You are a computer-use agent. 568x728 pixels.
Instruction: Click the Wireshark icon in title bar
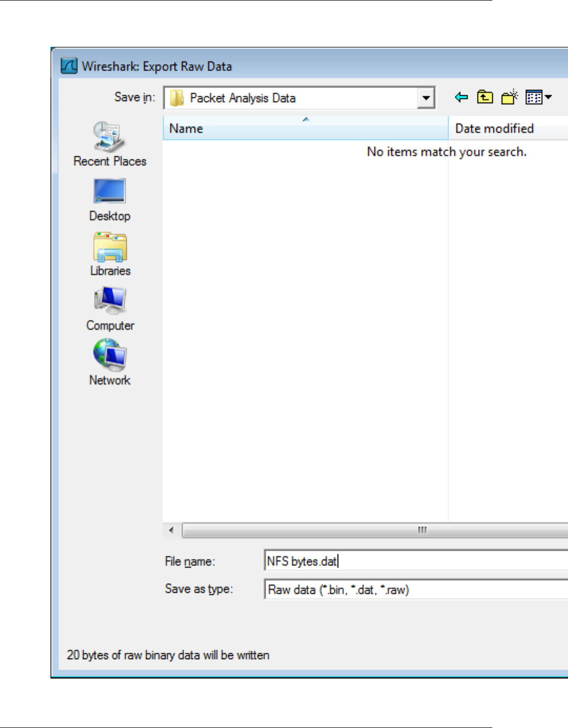(69, 66)
